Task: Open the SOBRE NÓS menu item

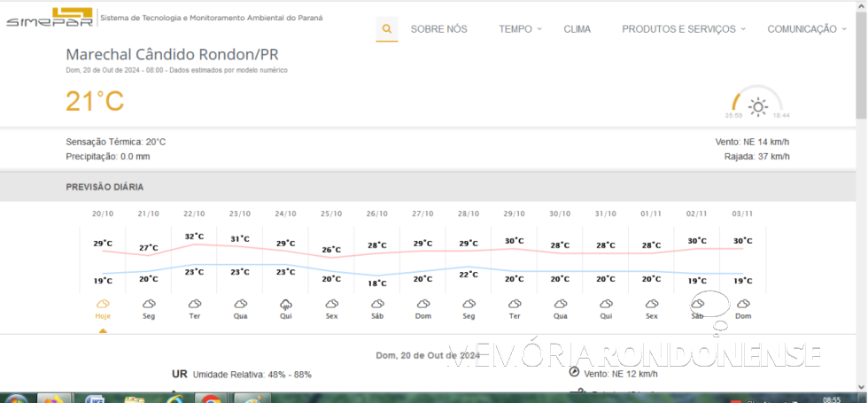Action: click(438, 29)
